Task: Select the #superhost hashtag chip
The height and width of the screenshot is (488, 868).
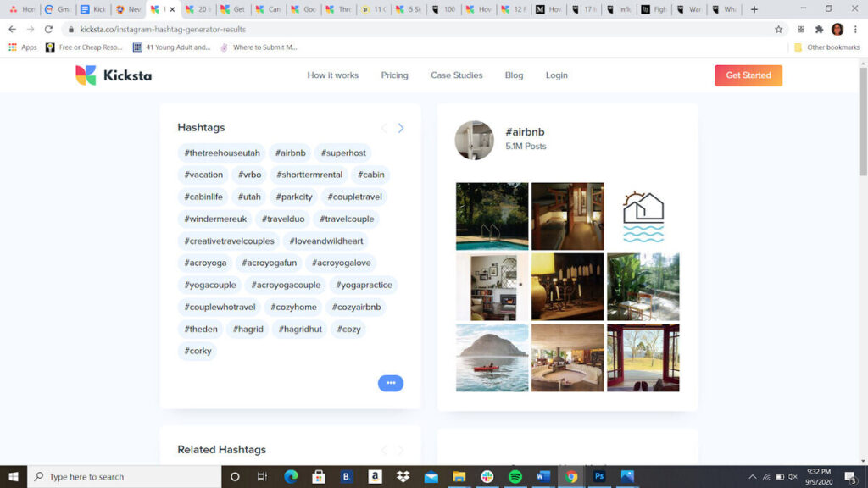Action: (343, 152)
